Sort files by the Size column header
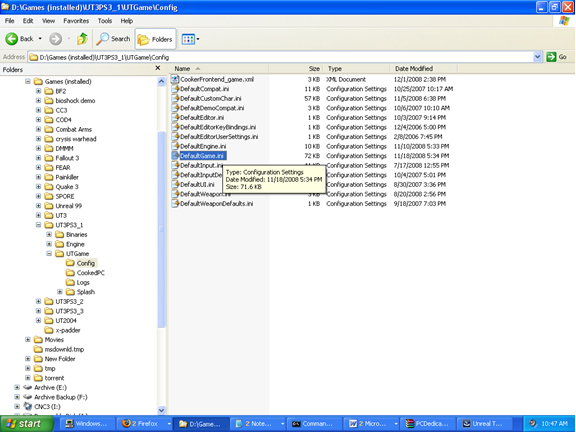The width and height of the screenshot is (576, 433). click(x=296, y=69)
